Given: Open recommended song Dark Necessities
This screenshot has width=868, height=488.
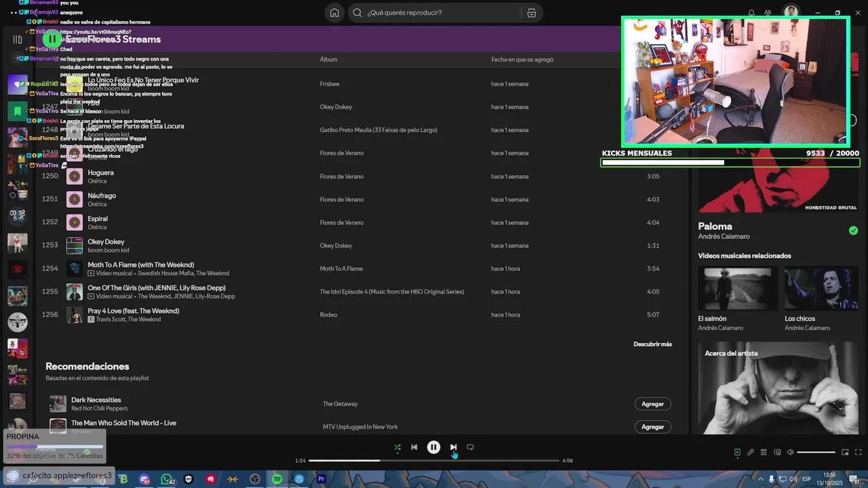Looking at the screenshot, I should pos(96,400).
